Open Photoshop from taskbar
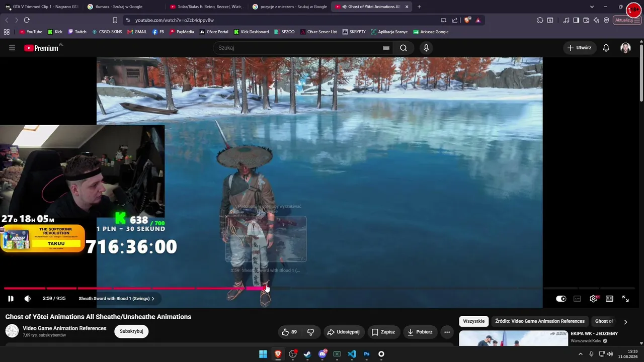Viewport: 644px width, 362px height. point(367,354)
